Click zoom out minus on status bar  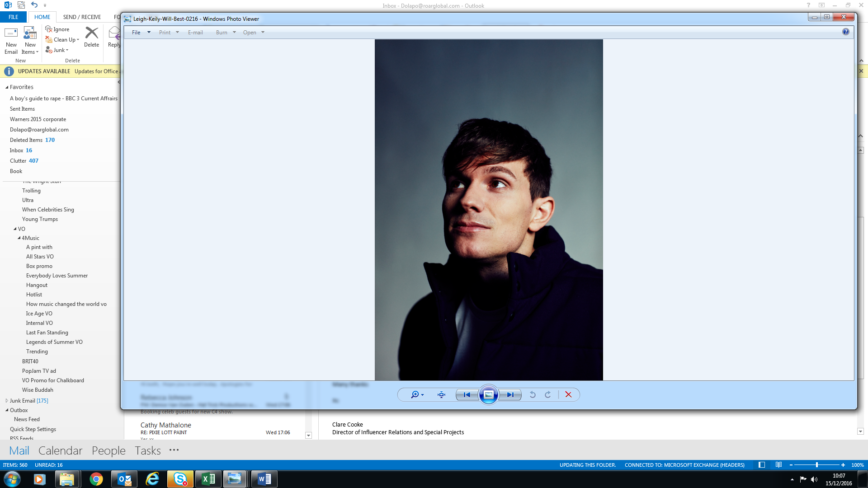[x=791, y=465]
